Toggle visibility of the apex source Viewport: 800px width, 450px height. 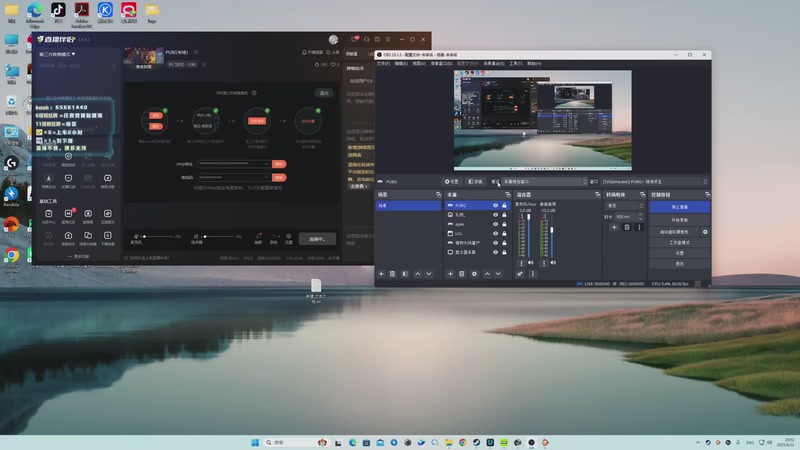pyautogui.click(x=495, y=224)
